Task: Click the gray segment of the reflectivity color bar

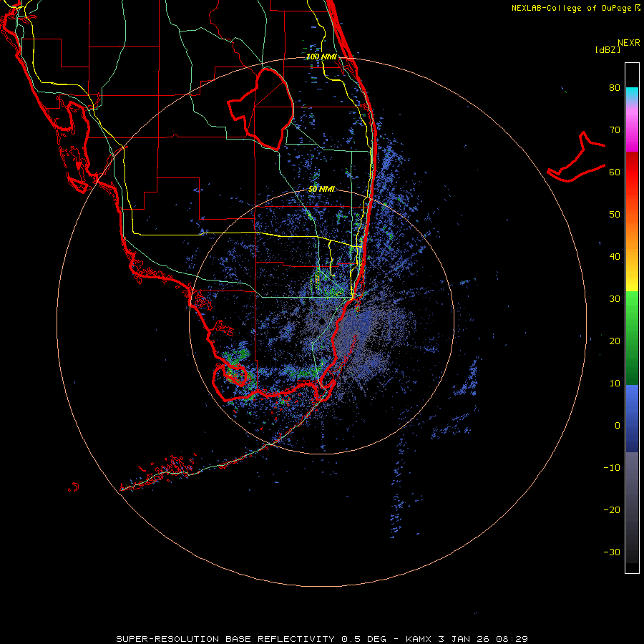Action: (x=632, y=507)
